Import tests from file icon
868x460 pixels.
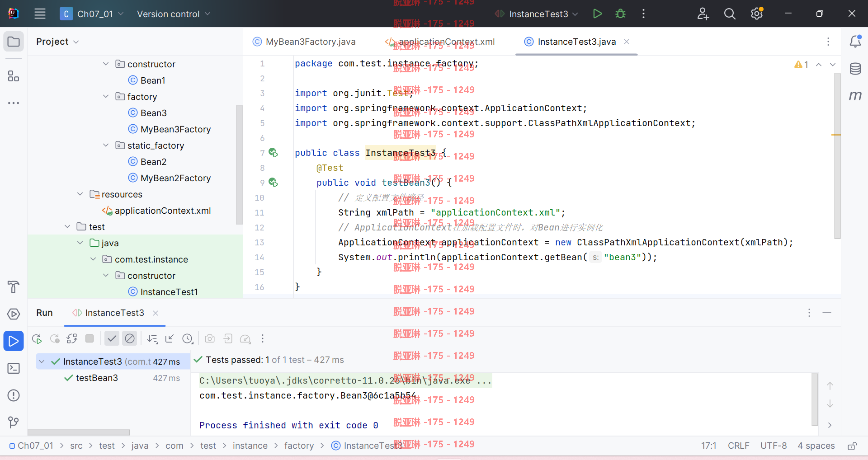tap(228, 338)
